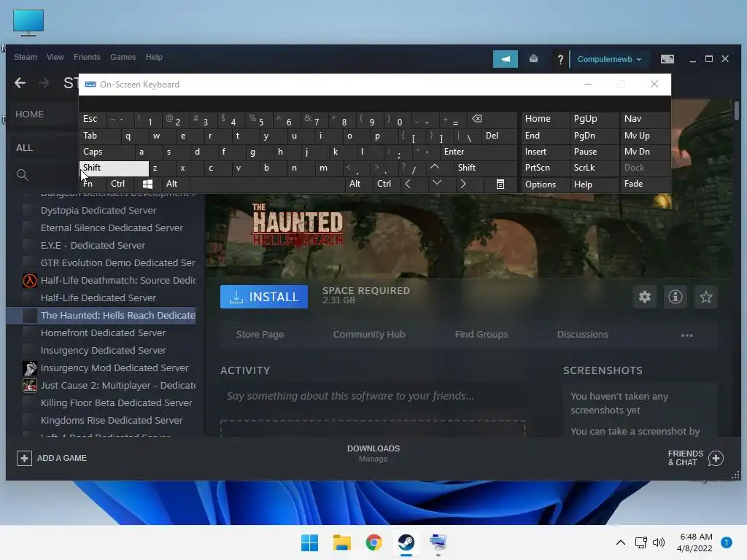Viewport: 747px width, 560px height.
Task: Switch Steam to Big Picture mode icon
Action: coord(667,59)
